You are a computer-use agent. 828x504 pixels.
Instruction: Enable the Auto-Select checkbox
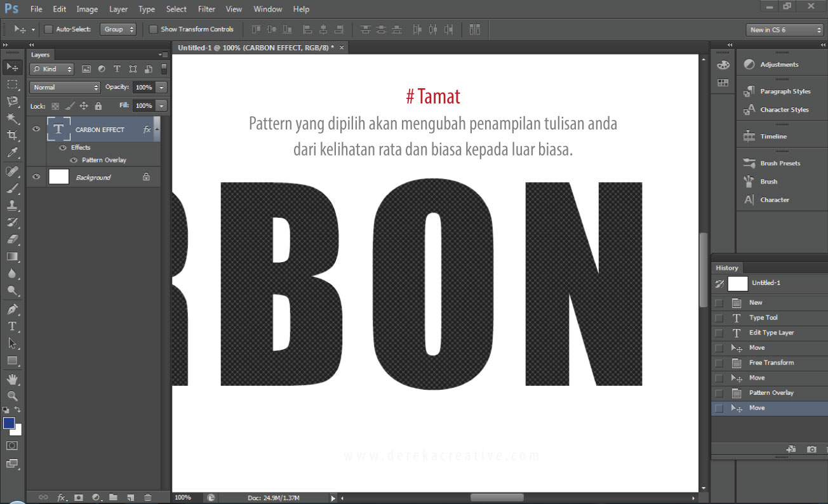click(48, 29)
